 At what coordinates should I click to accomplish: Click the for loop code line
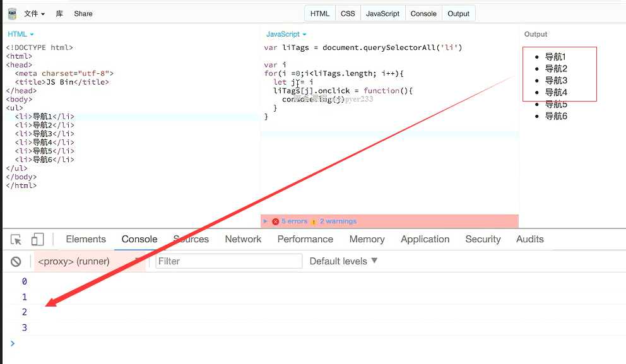pos(334,73)
